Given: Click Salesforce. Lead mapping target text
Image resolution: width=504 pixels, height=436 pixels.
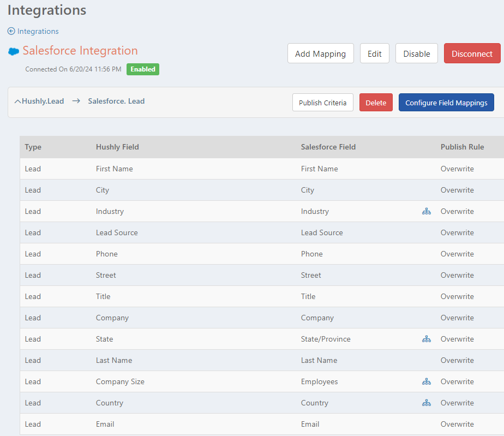Looking at the screenshot, I should coord(116,101).
